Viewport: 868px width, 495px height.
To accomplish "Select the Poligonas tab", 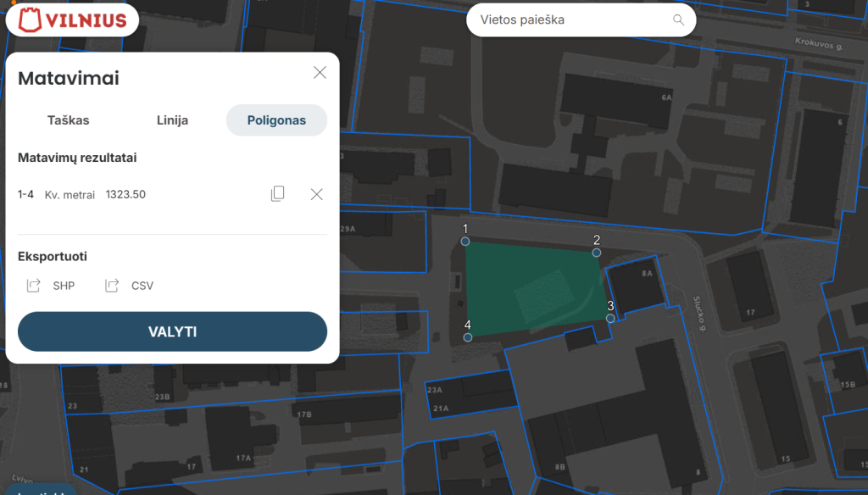I will click(x=276, y=120).
